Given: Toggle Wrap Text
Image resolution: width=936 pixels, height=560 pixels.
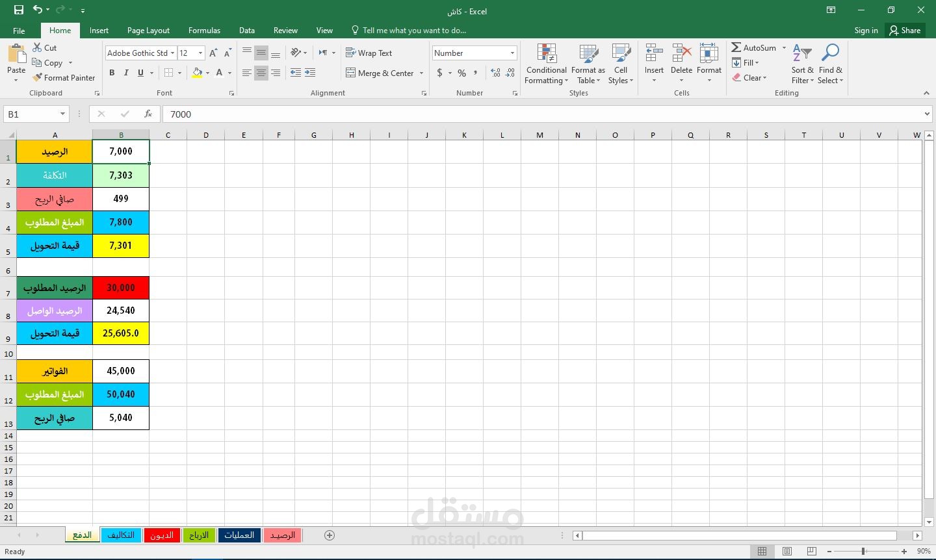Looking at the screenshot, I should (x=369, y=53).
